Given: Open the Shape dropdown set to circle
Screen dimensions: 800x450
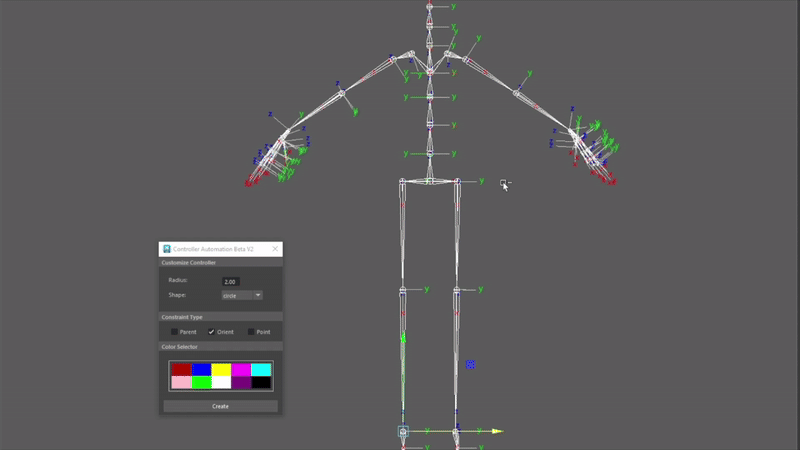Looking at the screenshot, I should click(241, 296).
